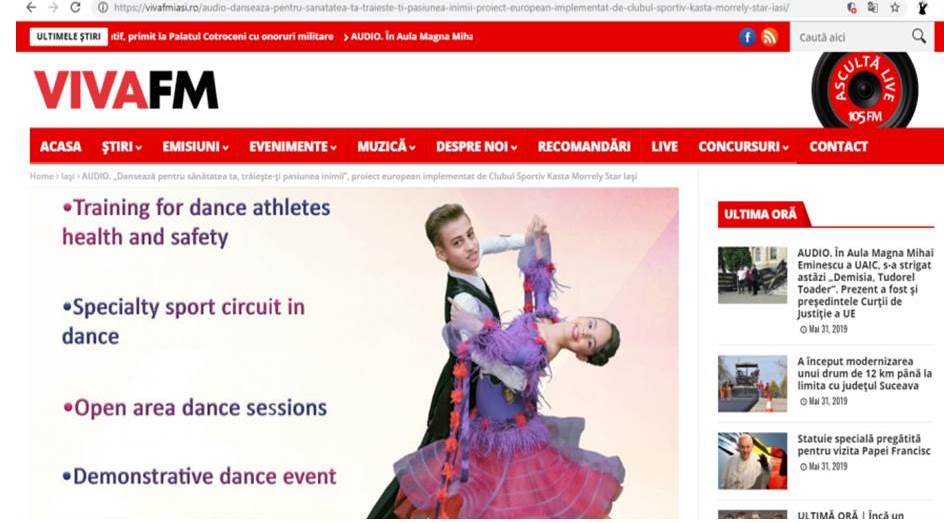Expand the Emisiuni dropdown menu
The height and width of the screenshot is (523, 944).
click(196, 146)
